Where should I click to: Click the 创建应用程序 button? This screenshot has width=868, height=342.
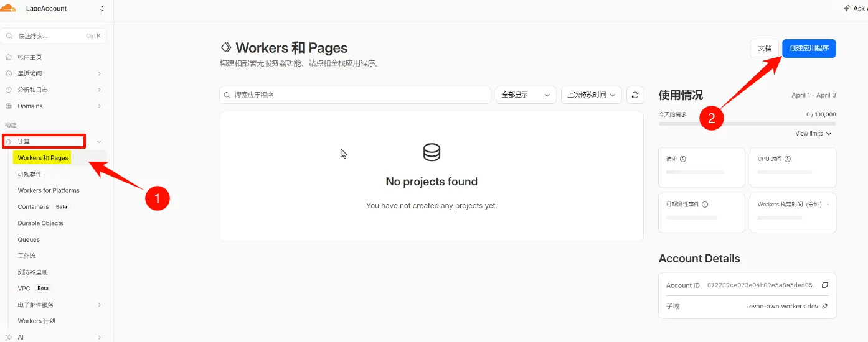pos(809,49)
